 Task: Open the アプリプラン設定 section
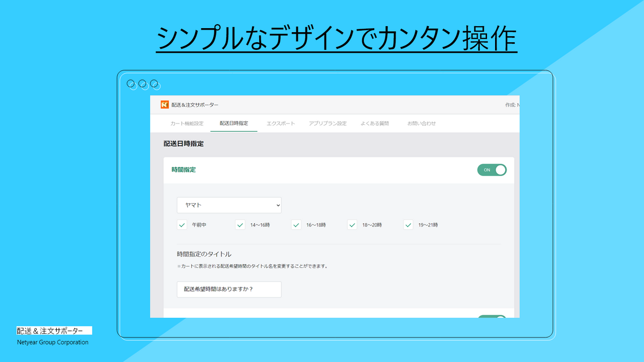[x=328, y=123]
